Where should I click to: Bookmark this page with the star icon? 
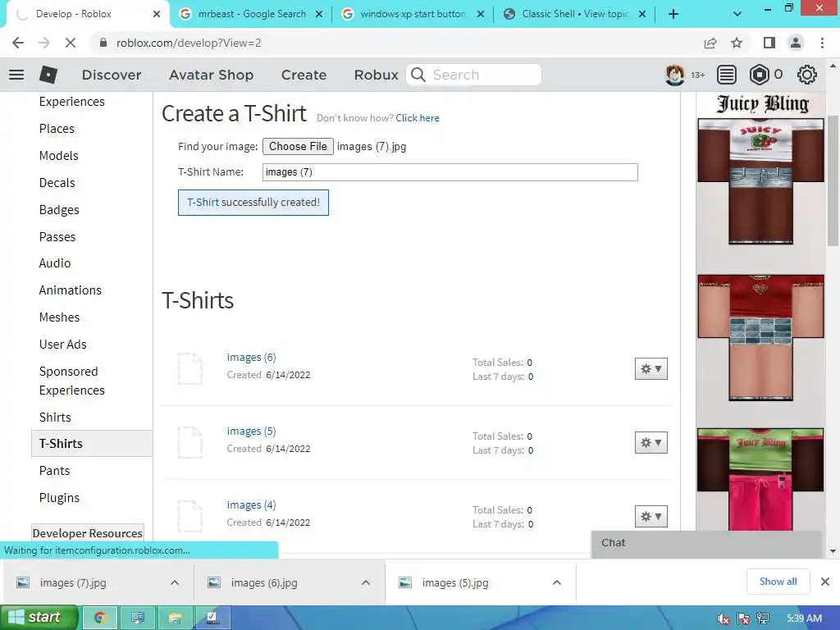tap(737, 43)
